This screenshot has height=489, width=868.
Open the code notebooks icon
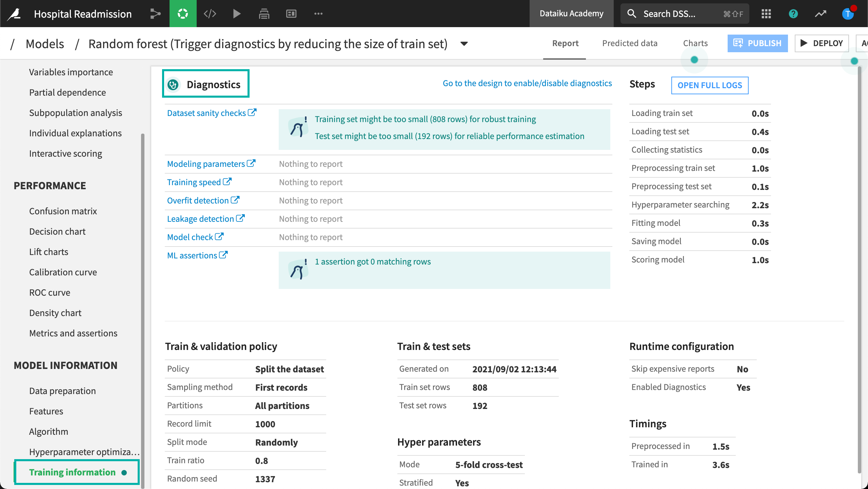click(210, 14)
